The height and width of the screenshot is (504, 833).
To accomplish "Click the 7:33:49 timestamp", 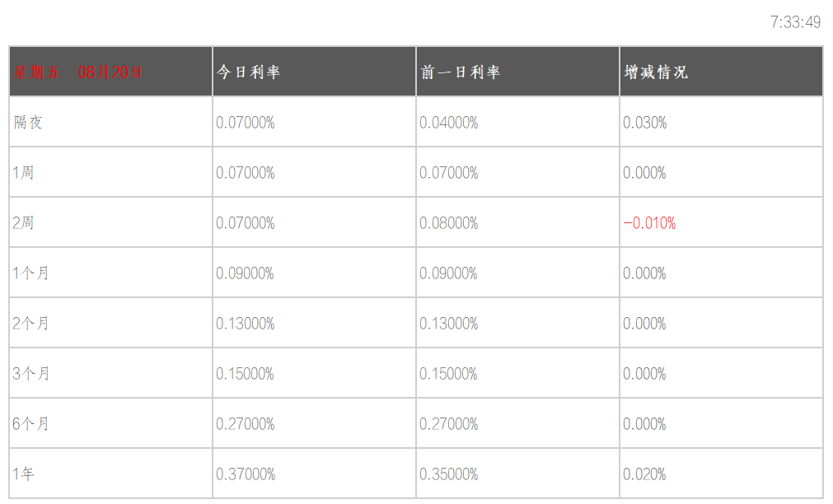I will click(x=795, y=22).
